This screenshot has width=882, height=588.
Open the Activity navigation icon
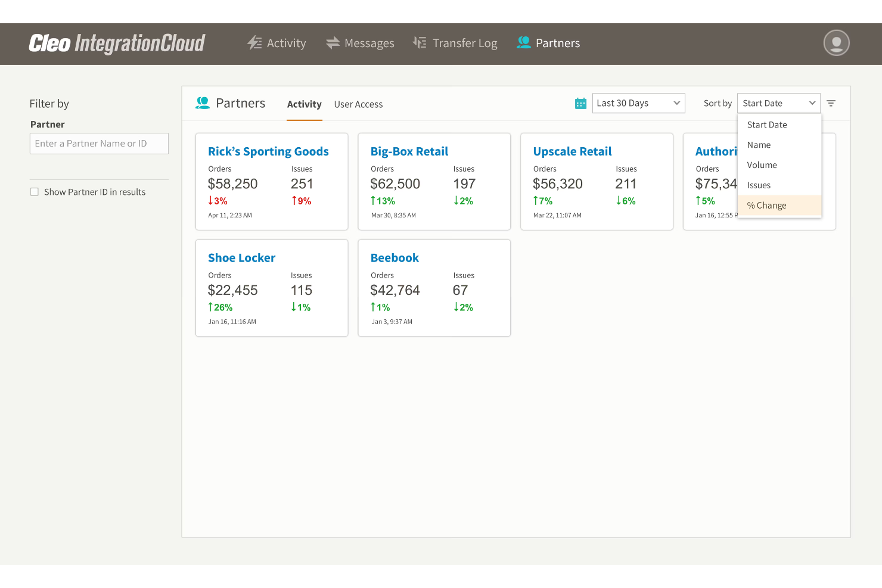click(x=254, y=42)
